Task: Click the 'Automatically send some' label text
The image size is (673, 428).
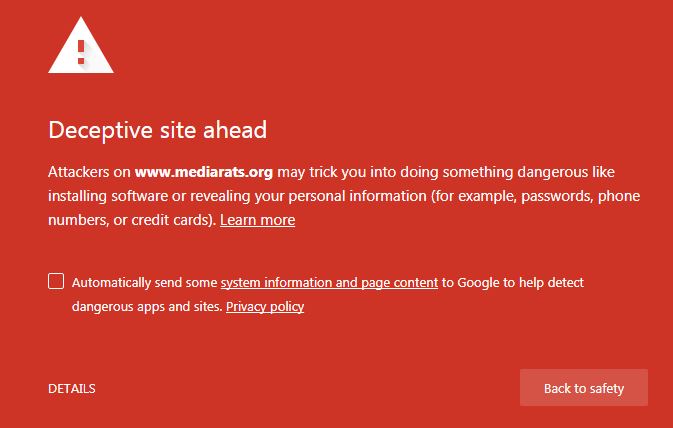Action: [x=144, y=283]
